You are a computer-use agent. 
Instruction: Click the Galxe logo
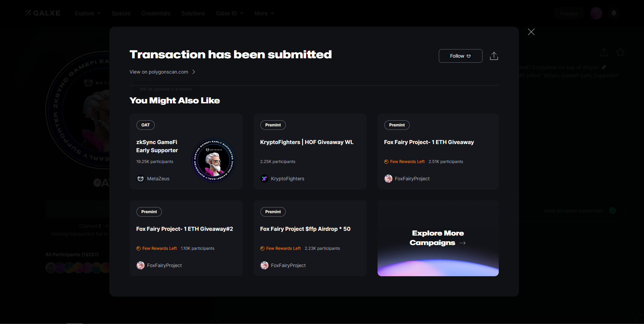42,13
